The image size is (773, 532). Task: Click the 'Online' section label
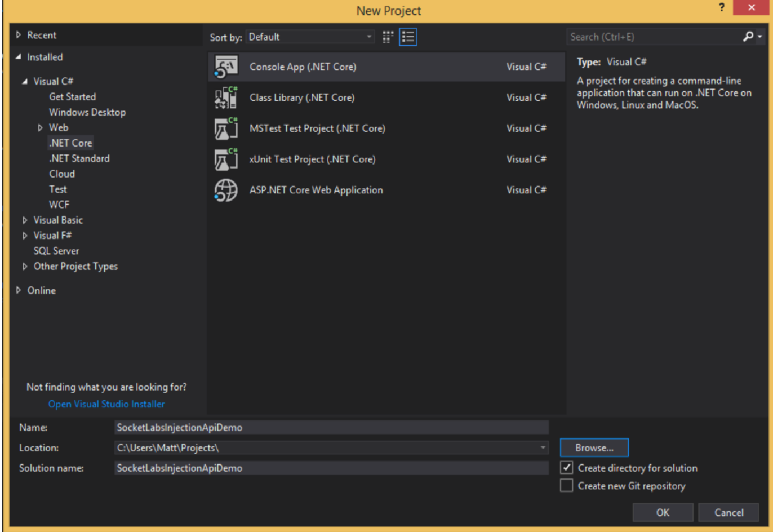(x=42, y=291)
